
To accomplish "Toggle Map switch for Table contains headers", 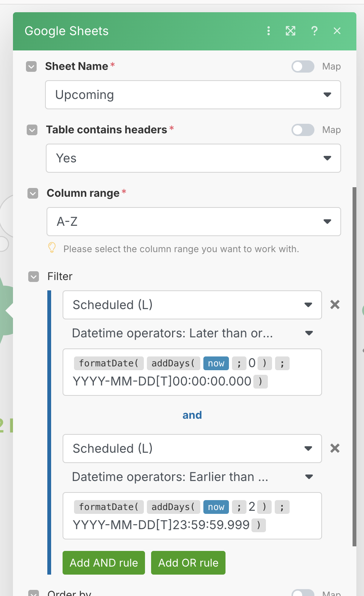I will coord(303,130).
